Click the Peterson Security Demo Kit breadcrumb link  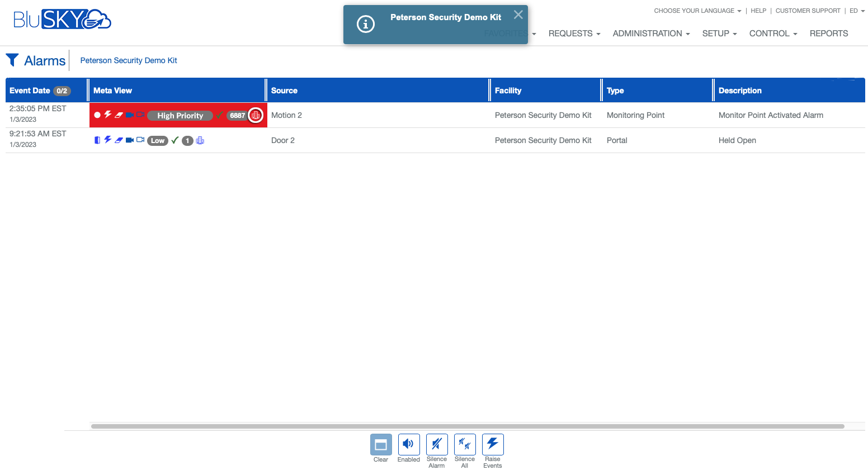point(129,60)
